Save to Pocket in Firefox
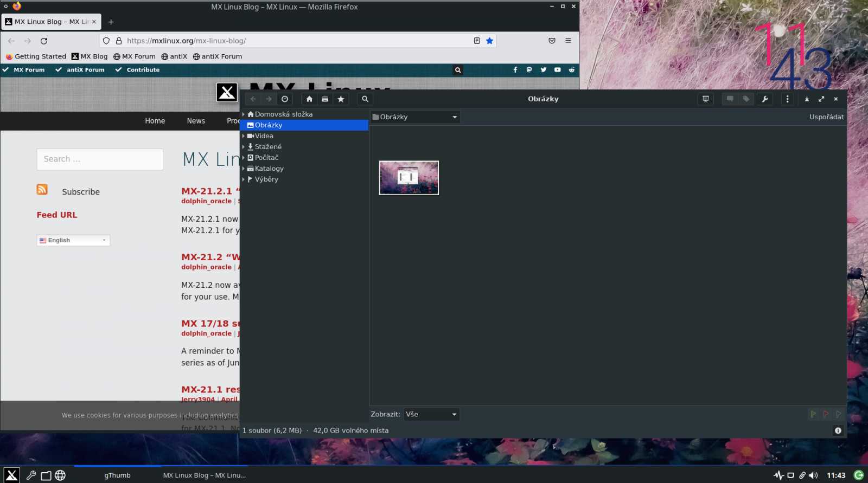Image resolution: width=868 pixels, height=483 pixels. 552,41
